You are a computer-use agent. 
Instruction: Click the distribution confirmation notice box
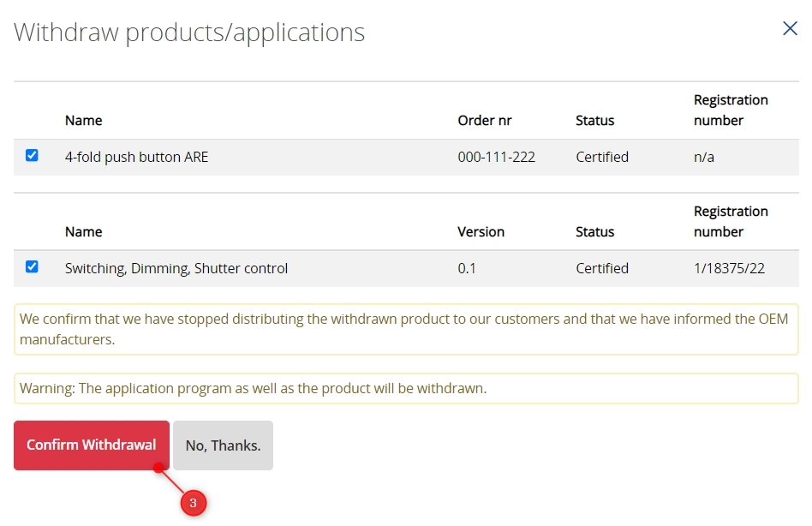pos(406,329)
